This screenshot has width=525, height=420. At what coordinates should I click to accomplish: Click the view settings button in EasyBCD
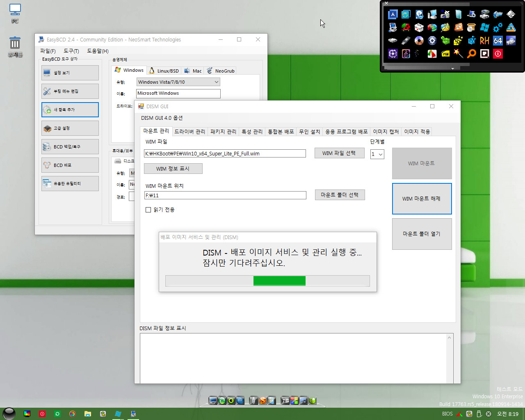coord(70,73)
